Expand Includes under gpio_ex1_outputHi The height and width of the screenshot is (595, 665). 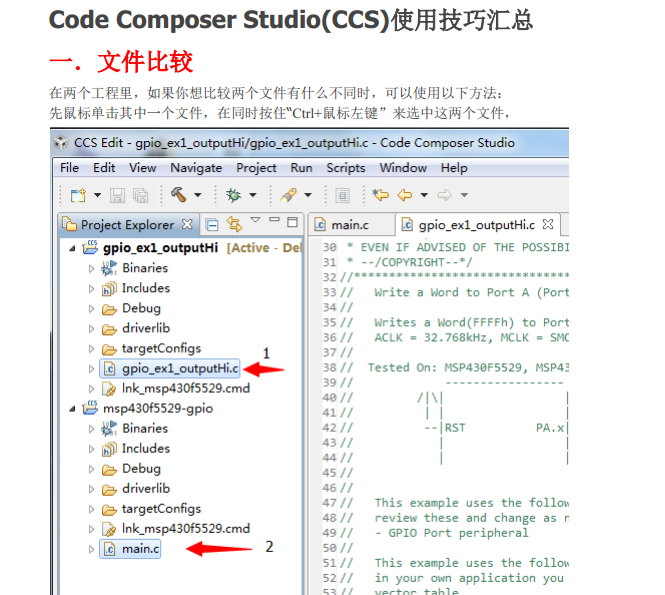[91, 289]
